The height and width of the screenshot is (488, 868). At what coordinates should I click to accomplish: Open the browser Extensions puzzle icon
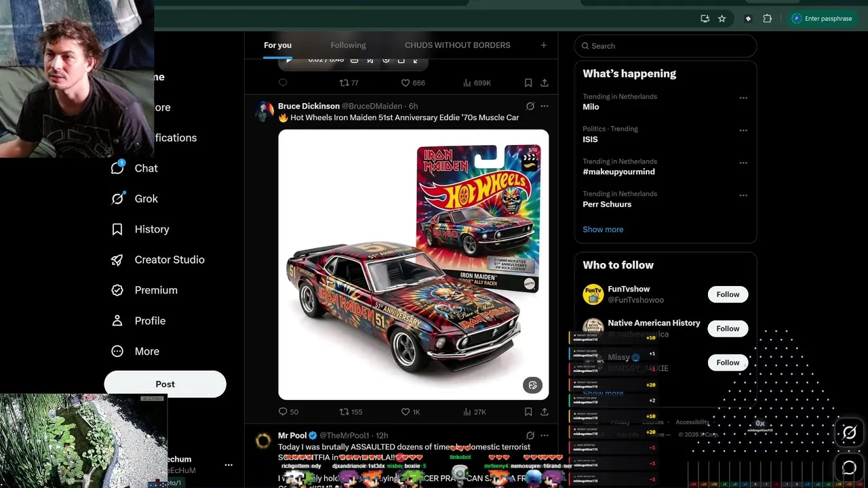(x=767, y=19)
